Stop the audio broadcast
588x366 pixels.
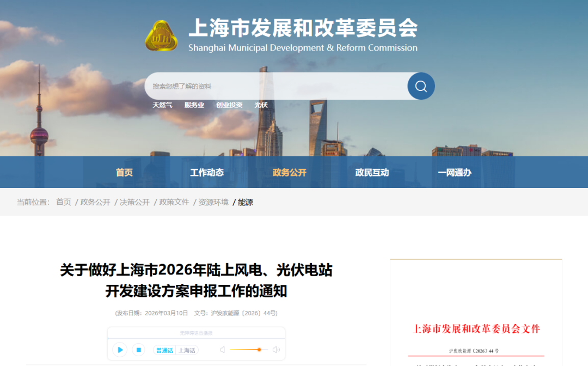click(x=138, y=350)
